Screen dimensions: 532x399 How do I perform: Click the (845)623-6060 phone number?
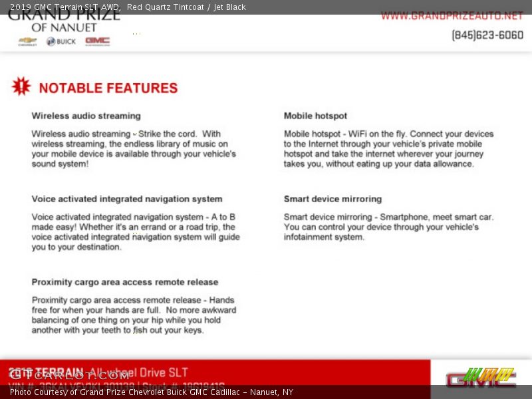487,35
